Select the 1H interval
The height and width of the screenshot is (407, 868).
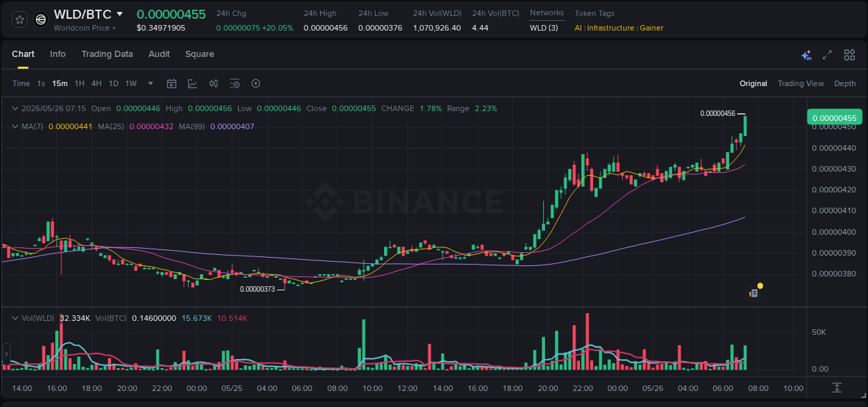point(79,83)
